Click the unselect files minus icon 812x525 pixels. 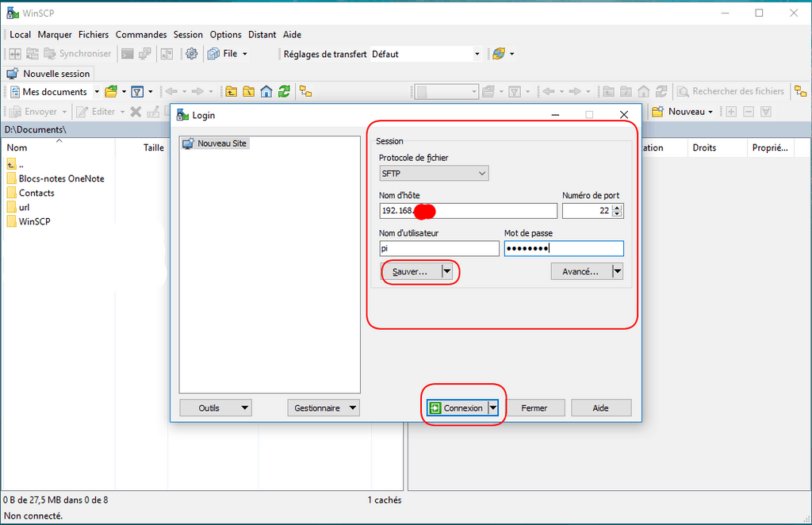(749, 111)
